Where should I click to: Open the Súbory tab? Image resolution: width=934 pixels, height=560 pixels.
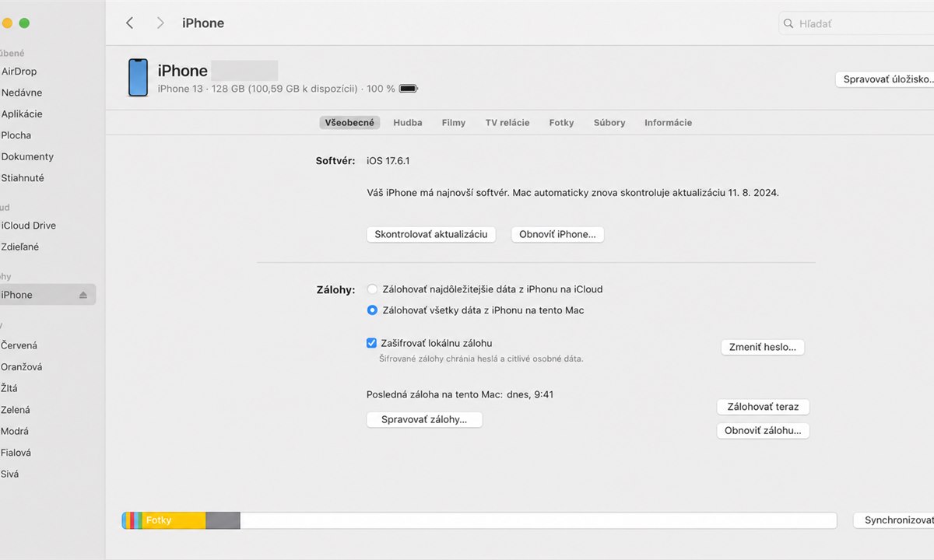tap(609, 123)
